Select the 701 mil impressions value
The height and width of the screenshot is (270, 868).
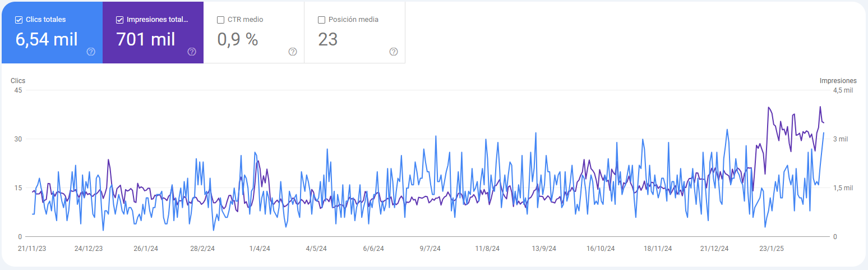(x=146, y=39)
